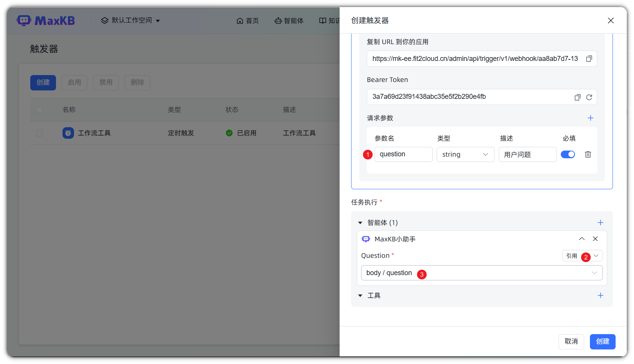Click the 启用 button

(x=74, y=82)
